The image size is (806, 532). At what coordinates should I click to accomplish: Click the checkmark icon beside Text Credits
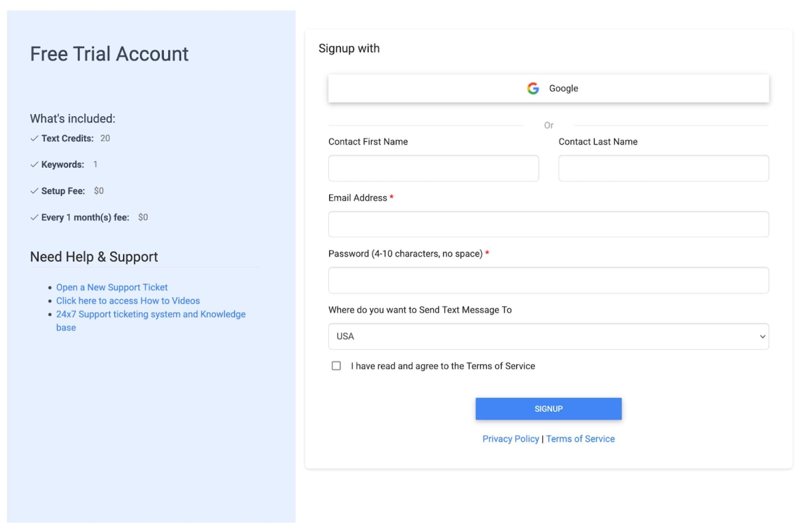(33, 138)
